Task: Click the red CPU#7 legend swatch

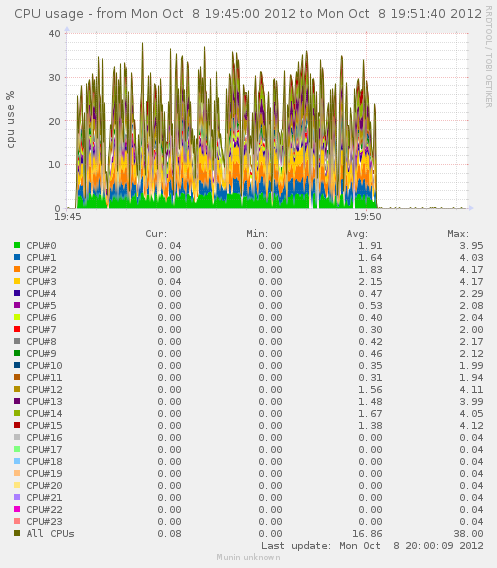Action: click(17, 329)
